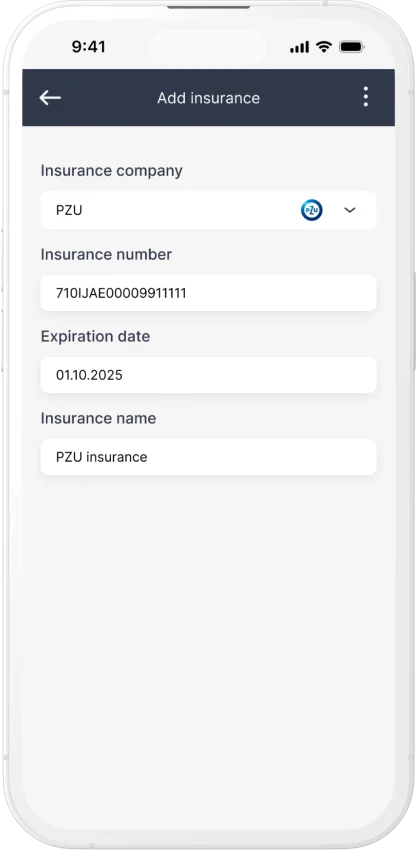The height and width of the screenshot is (850, 416).
Task: Click the Add insurance header title
Action: 208,98
